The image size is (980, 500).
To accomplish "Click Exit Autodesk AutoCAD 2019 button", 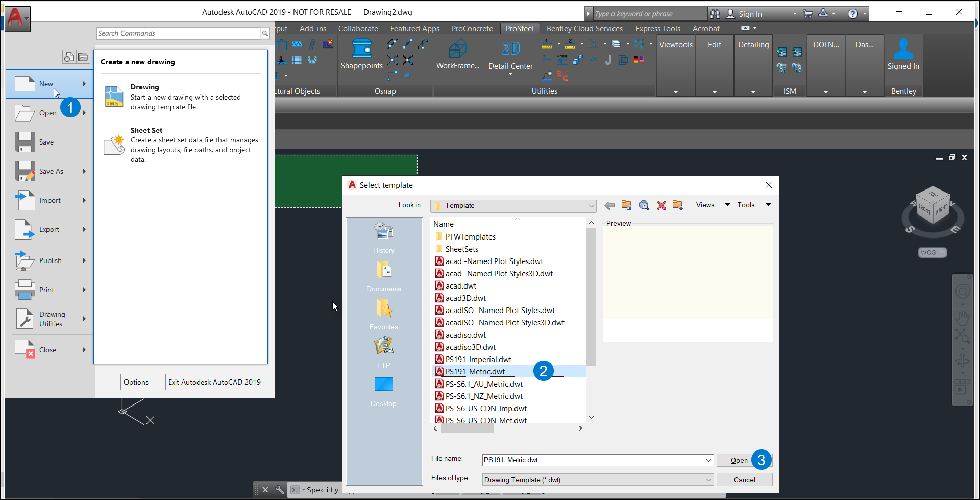I will (x=215, y=382).
